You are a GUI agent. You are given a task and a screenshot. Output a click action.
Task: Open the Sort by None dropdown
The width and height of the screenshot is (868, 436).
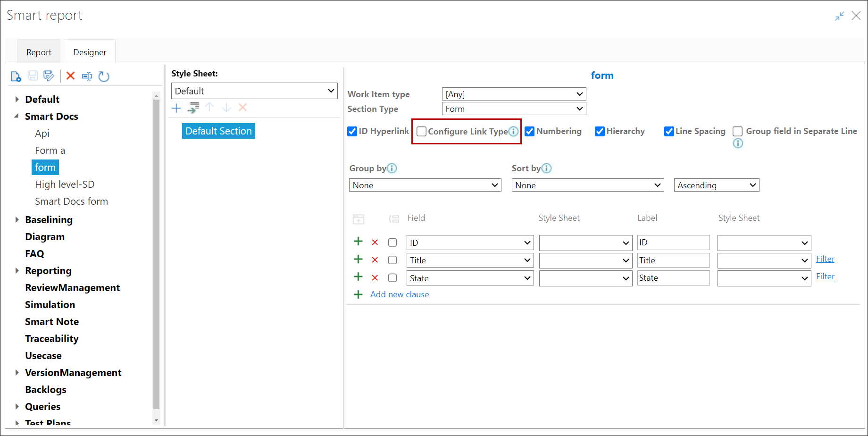click(x=588, y=185)
